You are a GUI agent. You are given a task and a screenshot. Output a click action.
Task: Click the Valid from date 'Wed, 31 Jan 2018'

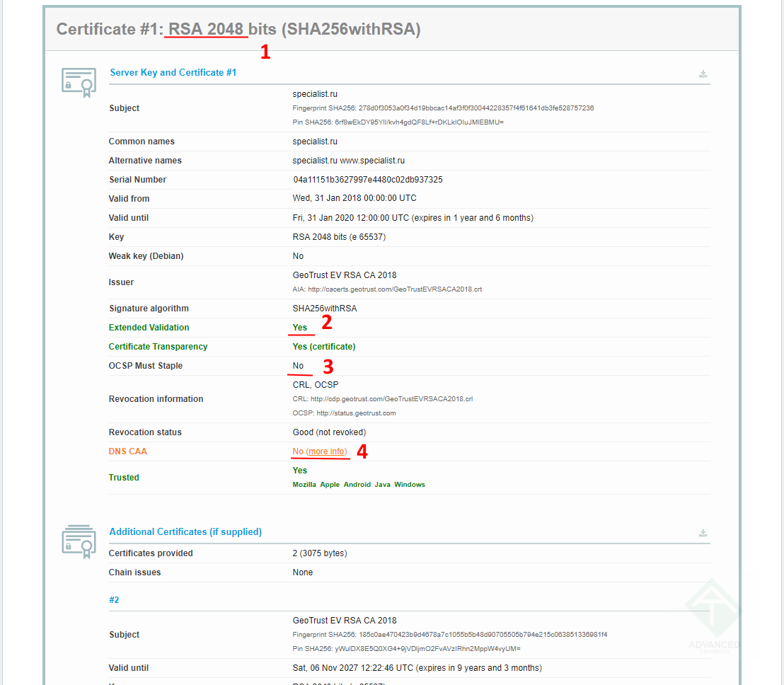354,198
